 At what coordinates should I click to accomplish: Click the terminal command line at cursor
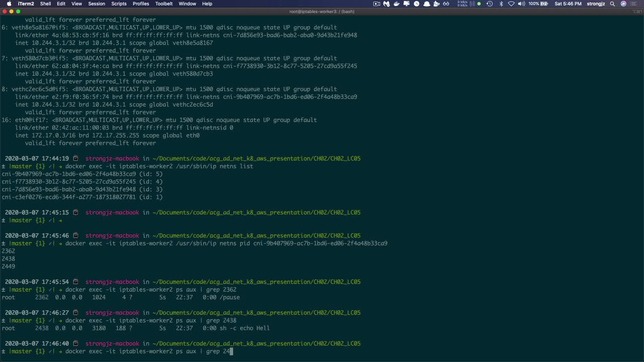(231, 351)
